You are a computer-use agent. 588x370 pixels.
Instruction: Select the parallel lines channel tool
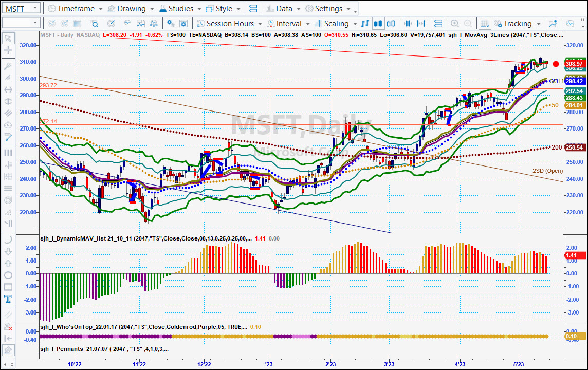8,113
